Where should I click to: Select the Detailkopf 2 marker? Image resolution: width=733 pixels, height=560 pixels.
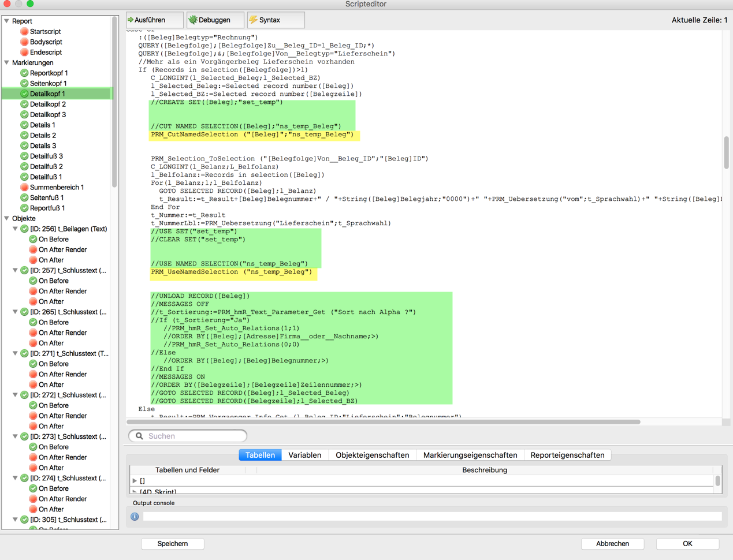(x=48, y=104)
